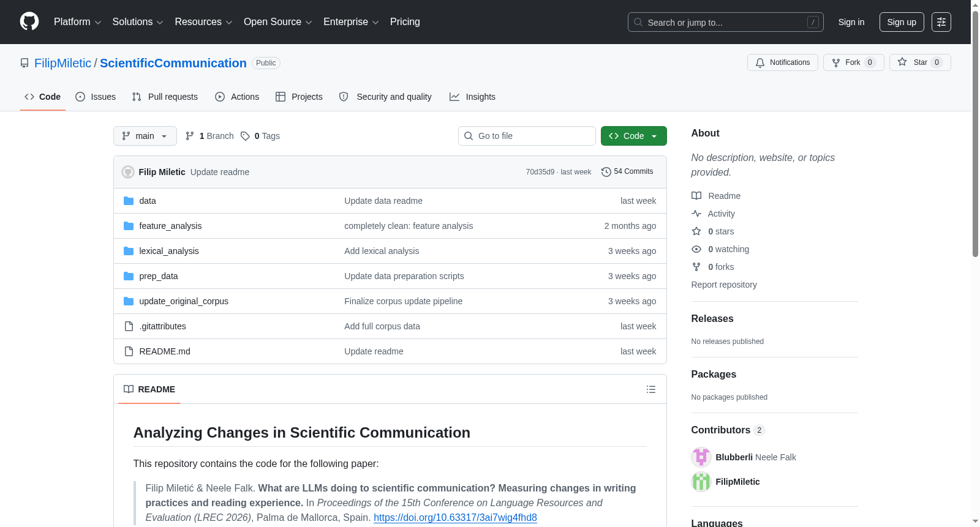Switch to the Insights tab
980x527 pixels.
(472, 97)
